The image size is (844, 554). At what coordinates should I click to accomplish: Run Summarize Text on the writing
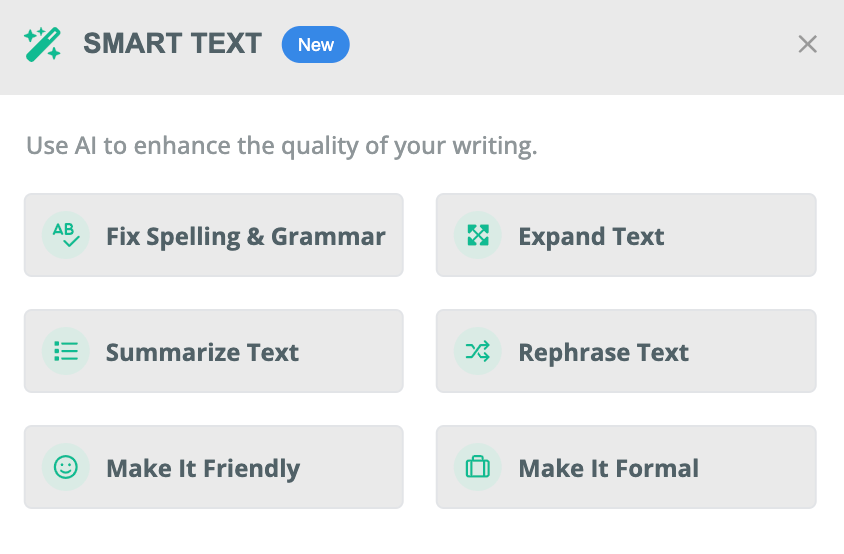[x=202, y=353]
